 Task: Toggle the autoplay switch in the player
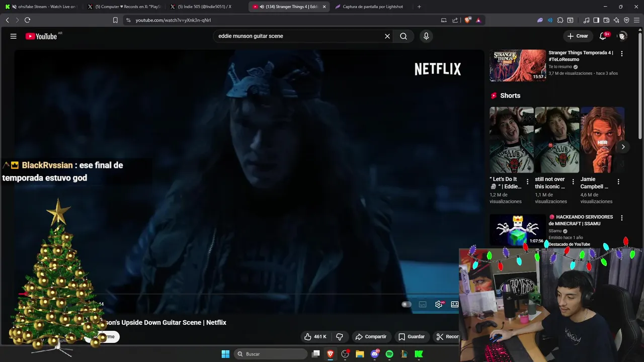coord(406,304)
